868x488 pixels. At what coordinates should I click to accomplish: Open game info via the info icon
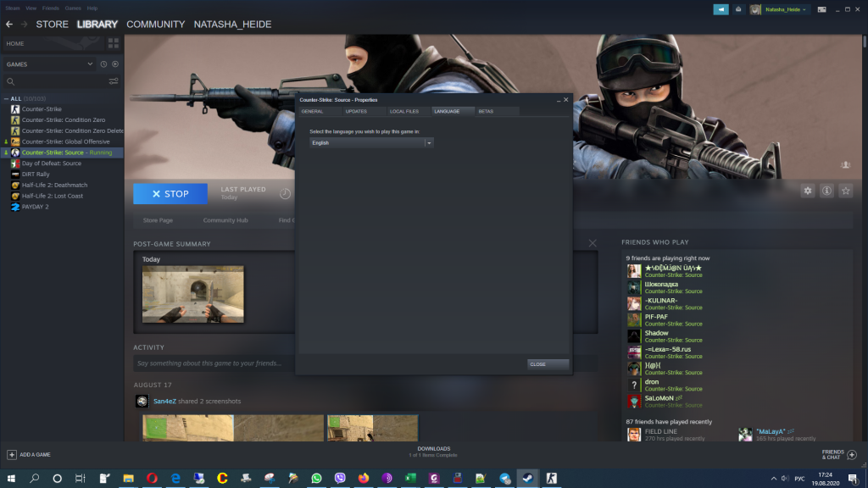826,191
